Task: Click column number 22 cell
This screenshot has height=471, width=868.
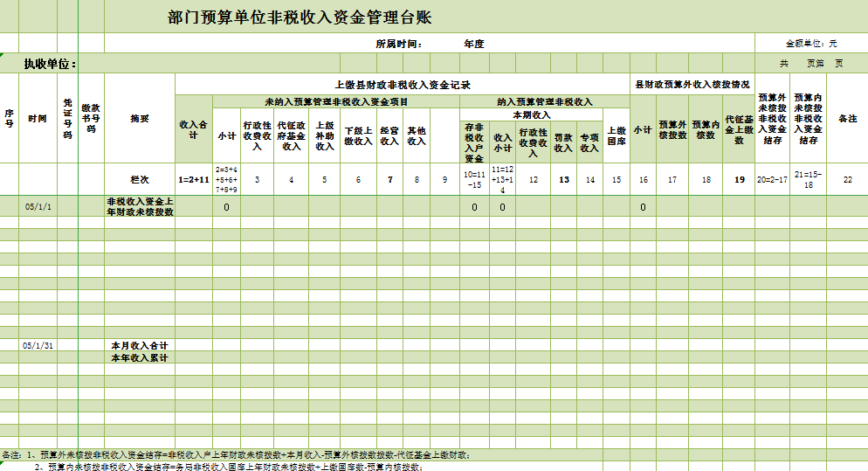Action: click(x=848, y=179)
